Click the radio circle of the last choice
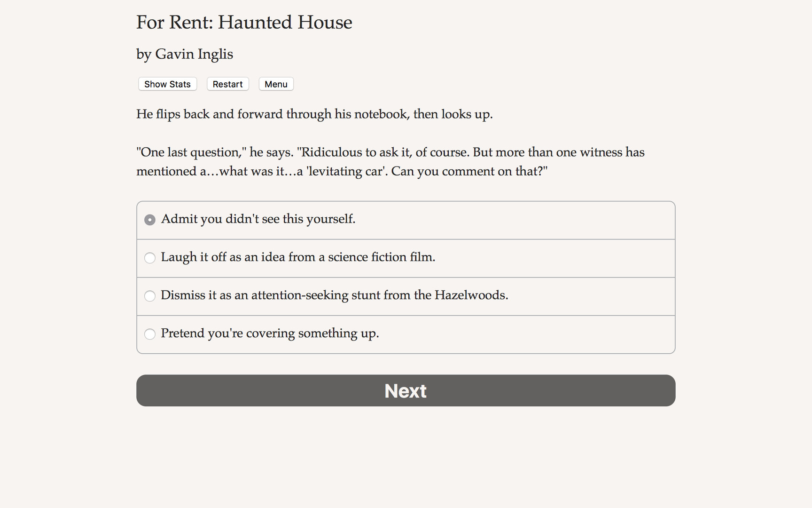 point(149,334)
